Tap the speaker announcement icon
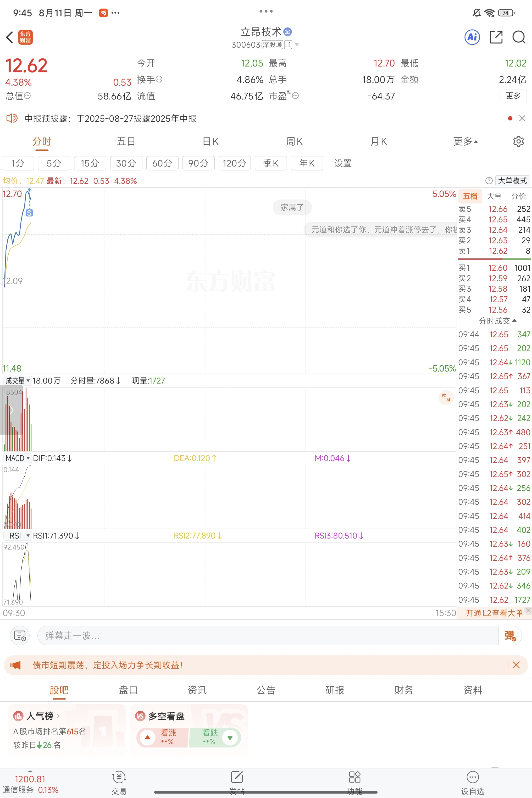The image size is (532, 798). 12,118
